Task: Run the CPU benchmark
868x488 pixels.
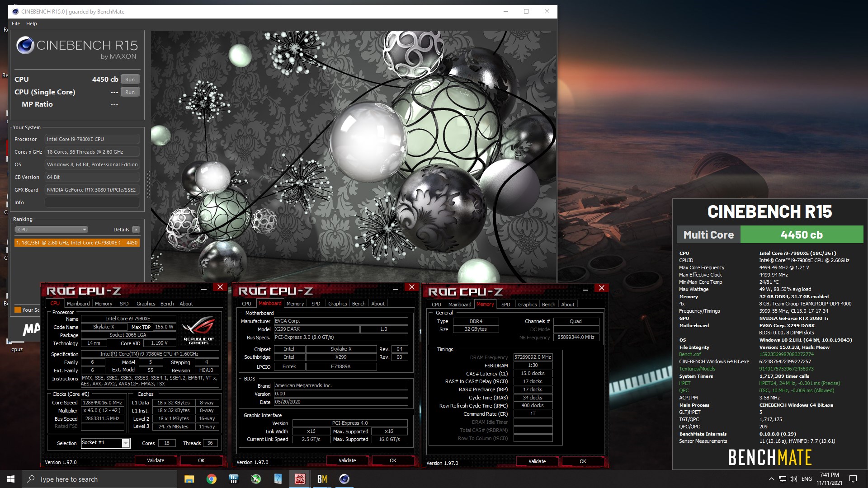Action: tap(130, 80)
